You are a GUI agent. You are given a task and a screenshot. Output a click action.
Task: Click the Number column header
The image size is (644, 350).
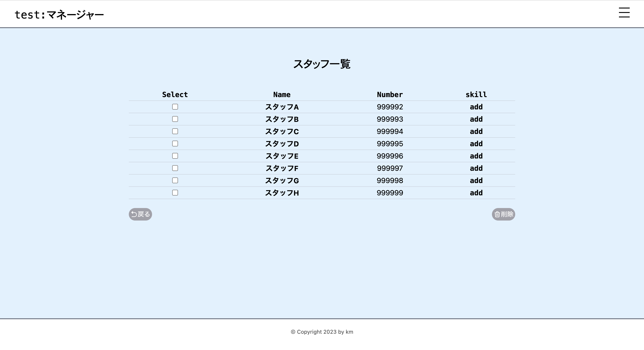[390, 94]
